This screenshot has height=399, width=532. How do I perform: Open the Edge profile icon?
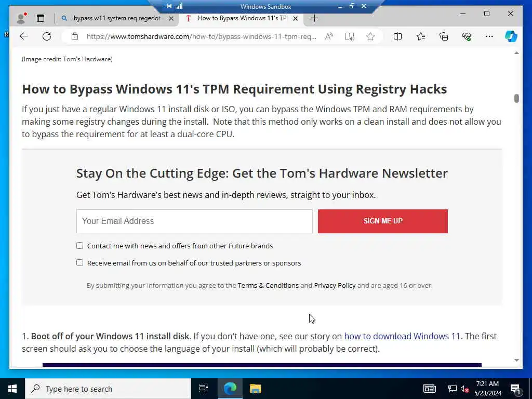(21, 18)
